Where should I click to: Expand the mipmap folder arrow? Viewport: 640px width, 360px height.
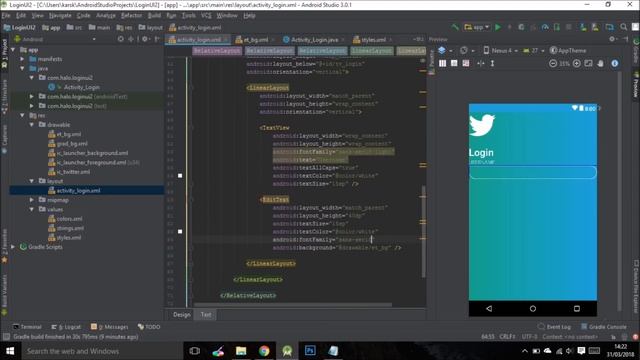coord(31,200)
